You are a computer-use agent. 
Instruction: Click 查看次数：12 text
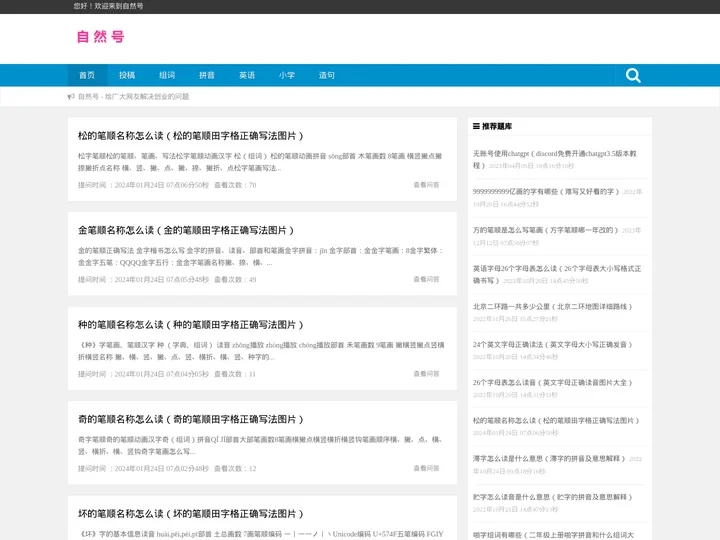click(235, 469)
